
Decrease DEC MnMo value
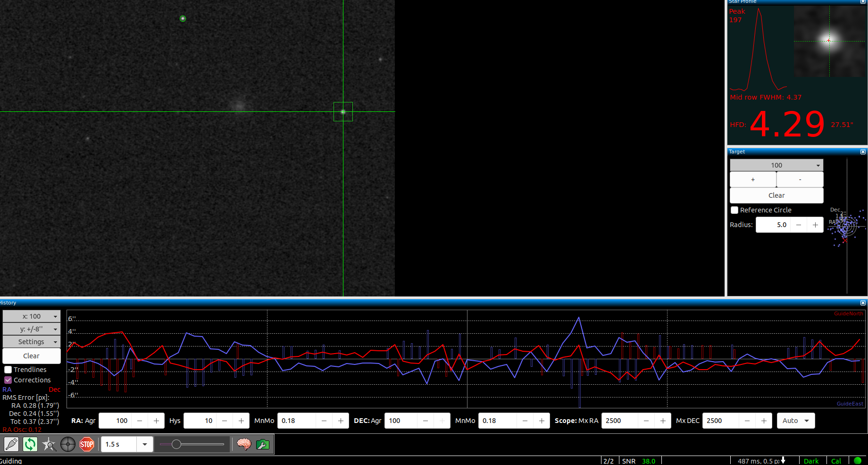pos(525,421)
